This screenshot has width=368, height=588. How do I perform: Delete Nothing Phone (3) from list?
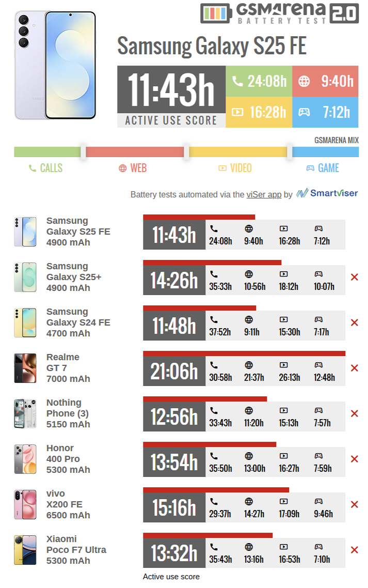pyautogui.click(x=354, y=414)
